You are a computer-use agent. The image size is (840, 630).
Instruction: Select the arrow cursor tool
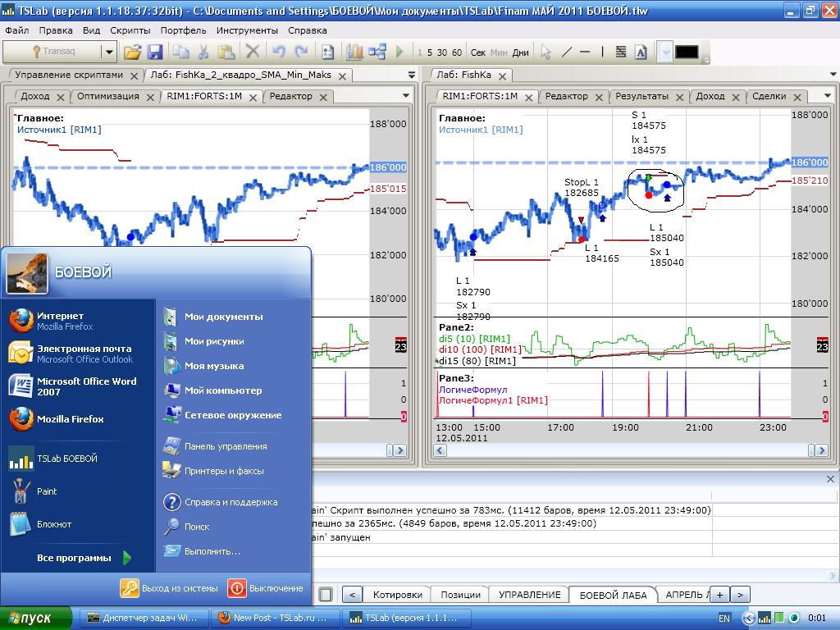point(546,52)
